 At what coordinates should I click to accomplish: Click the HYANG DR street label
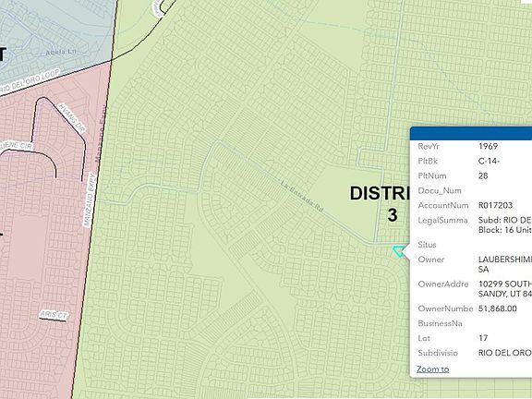(72, 118)
